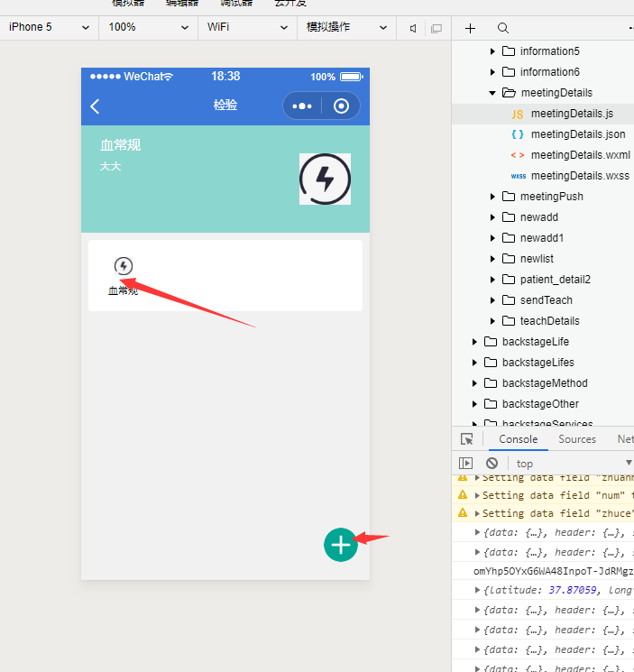
Task: Tap the small lightning icon above 血常规
Action: [124, 266]
